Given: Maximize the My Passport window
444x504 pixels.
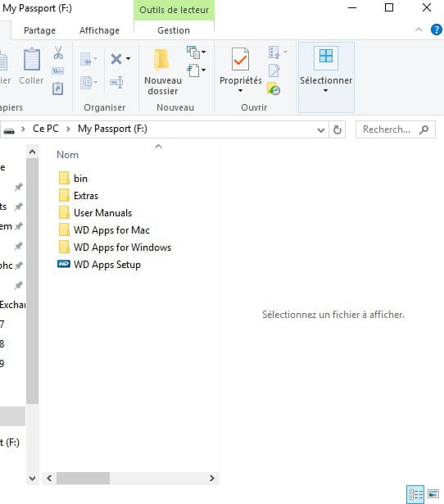Looking at the screenshot, I should tap(389, 7).
